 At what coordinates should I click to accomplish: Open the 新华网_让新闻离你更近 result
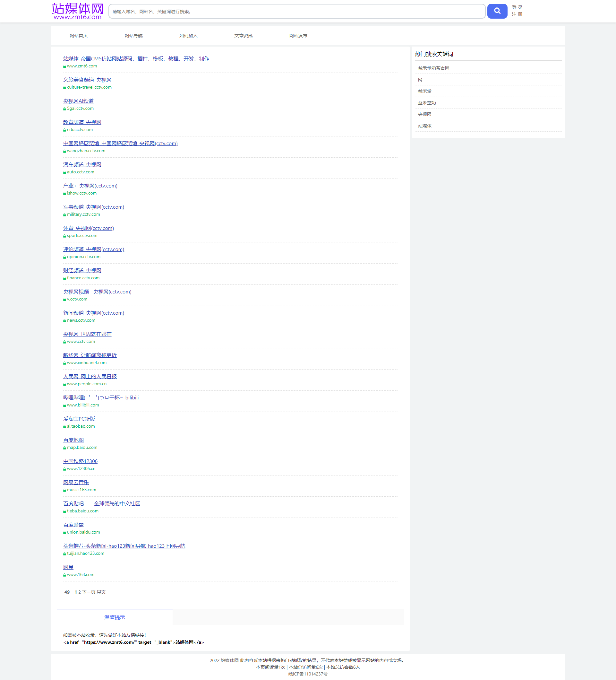tap(90, 355)
